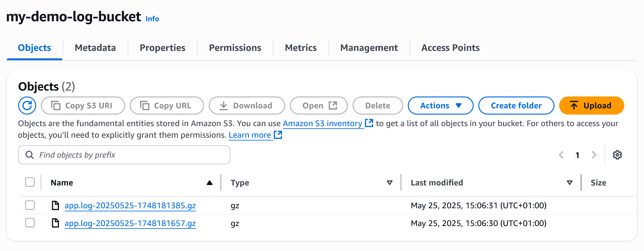Click the refresh objects icon
644x251 pixels.
(27, 106)
